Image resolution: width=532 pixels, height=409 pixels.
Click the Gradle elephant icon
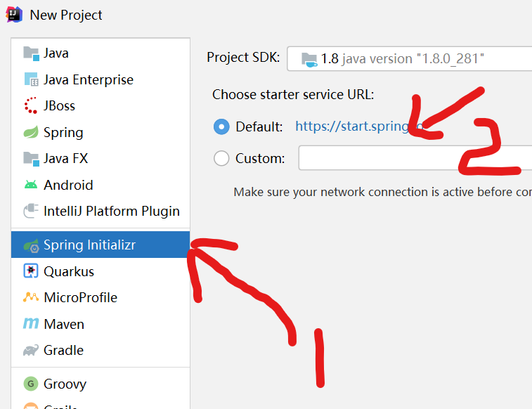(x=31, y=350)
